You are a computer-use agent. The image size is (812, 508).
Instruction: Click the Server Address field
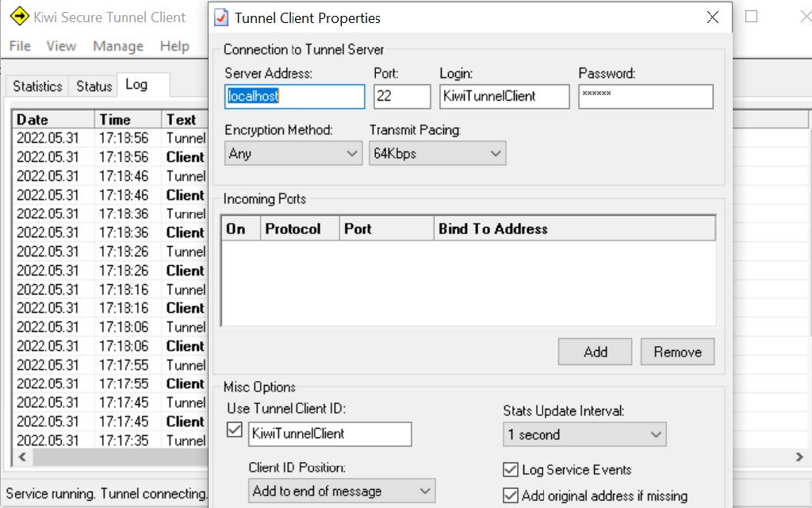pos(294,96)
